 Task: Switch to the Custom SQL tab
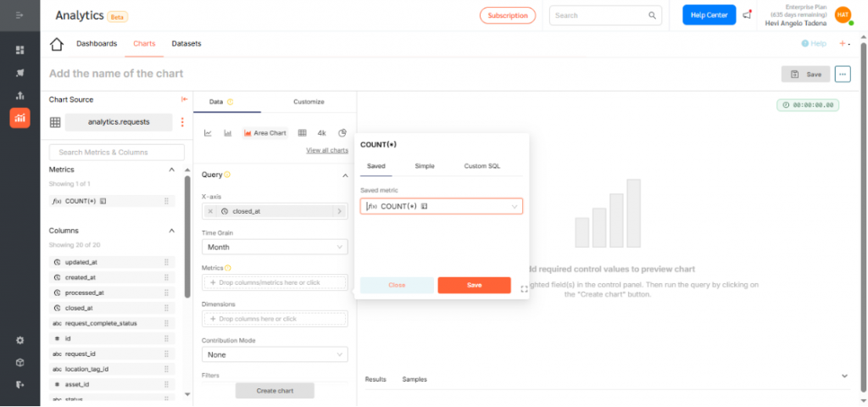(x=481, y=166)
